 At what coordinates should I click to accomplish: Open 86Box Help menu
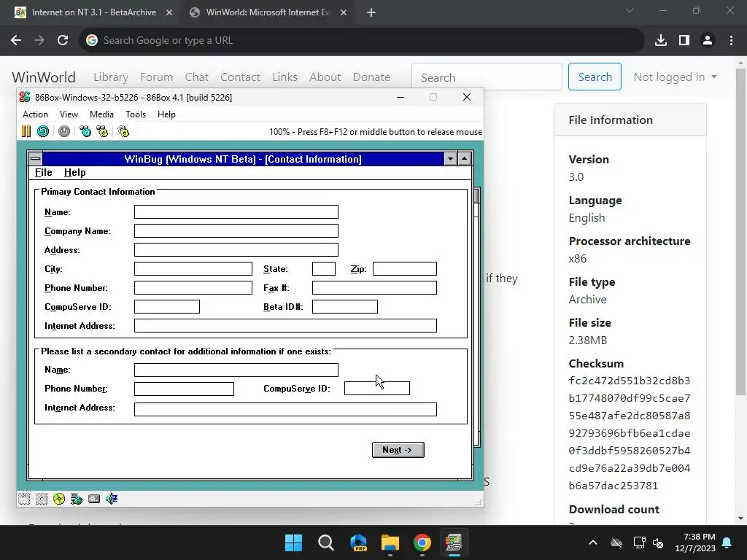pyautogui.click(x=166, y=114)
